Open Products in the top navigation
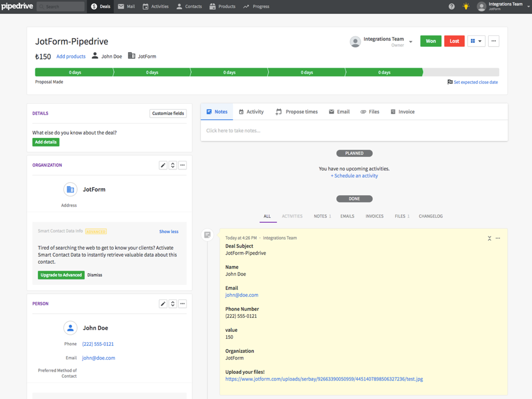532x399 pixels. click(x=222, y=6)
